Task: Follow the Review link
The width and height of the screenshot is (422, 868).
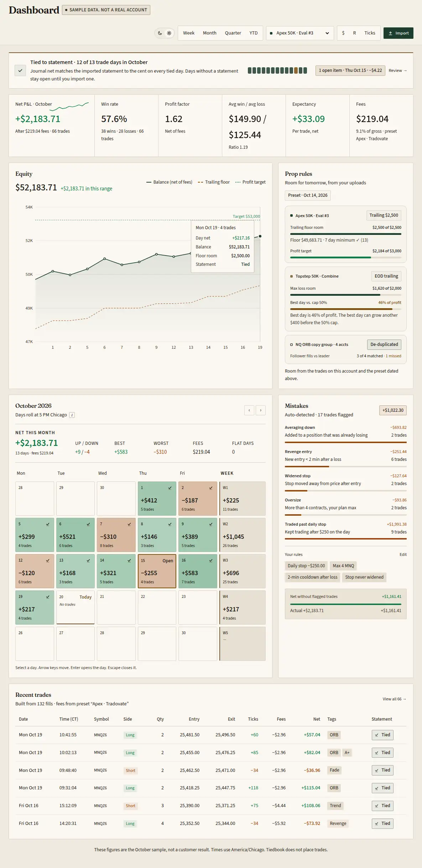Action: point(397,70)
